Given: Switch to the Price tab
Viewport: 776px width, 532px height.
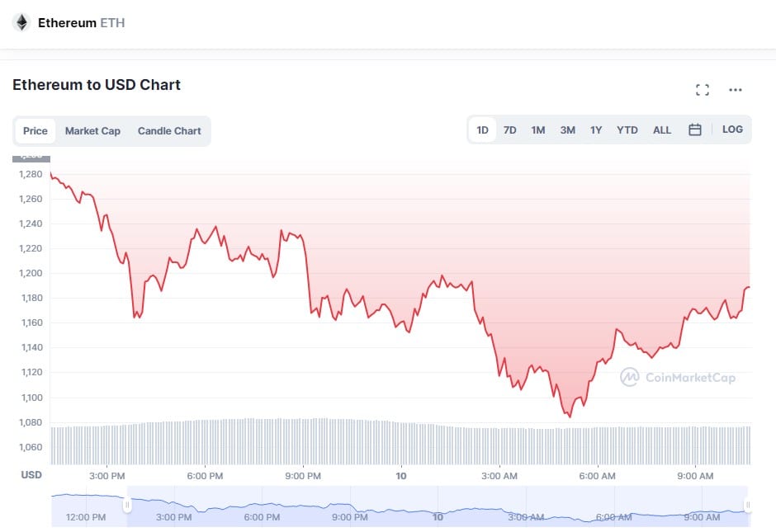Looking at the screenshot, I should [35, 131].
